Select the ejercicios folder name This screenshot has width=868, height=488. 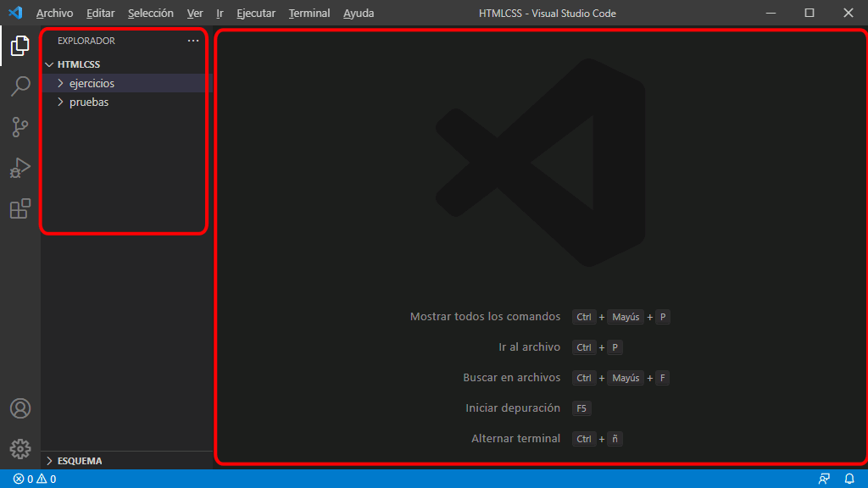[x=92, y=83]
